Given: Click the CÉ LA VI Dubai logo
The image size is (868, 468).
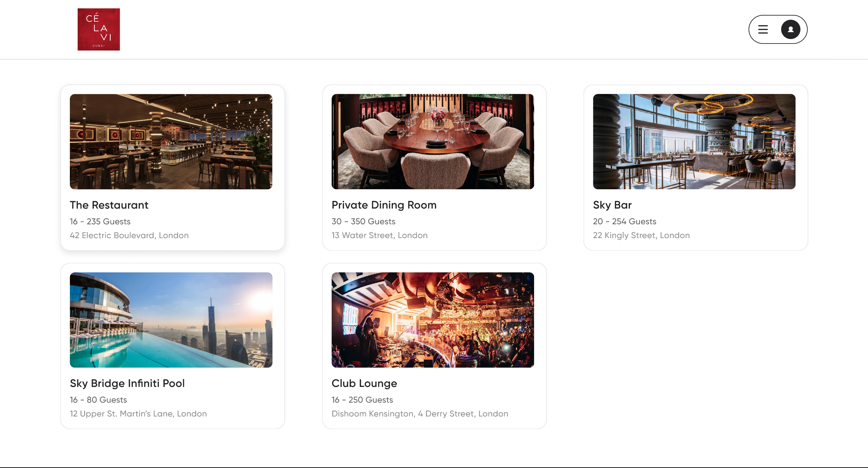Looking at the screenshot, I should click(99, 30).
